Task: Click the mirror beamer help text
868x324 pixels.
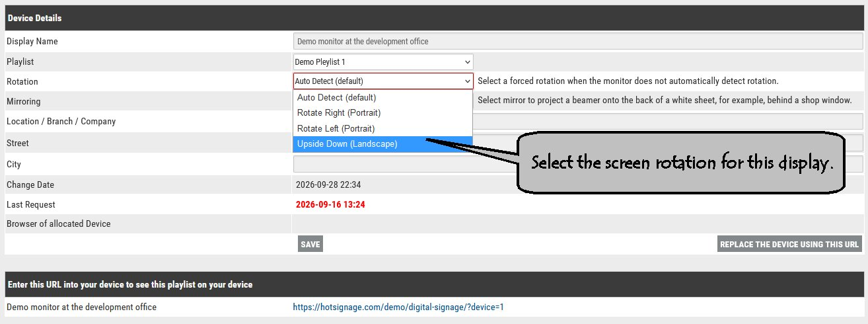Action: 665,101
